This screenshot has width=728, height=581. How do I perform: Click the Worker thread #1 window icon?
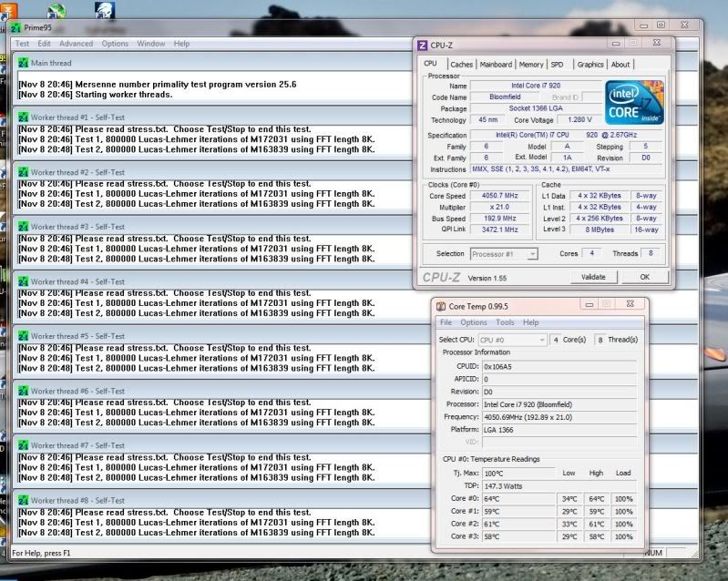pos(23,117)
